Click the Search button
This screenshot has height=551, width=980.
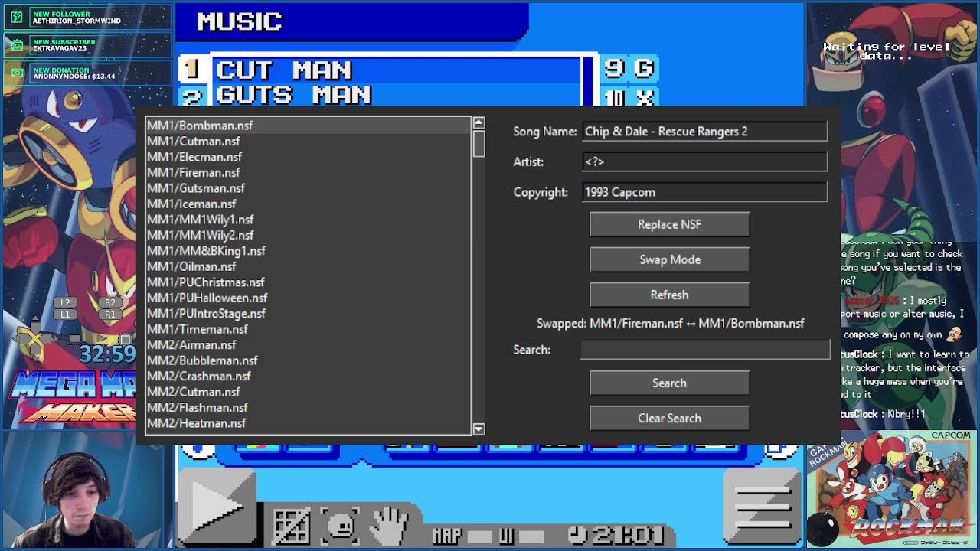669,383
